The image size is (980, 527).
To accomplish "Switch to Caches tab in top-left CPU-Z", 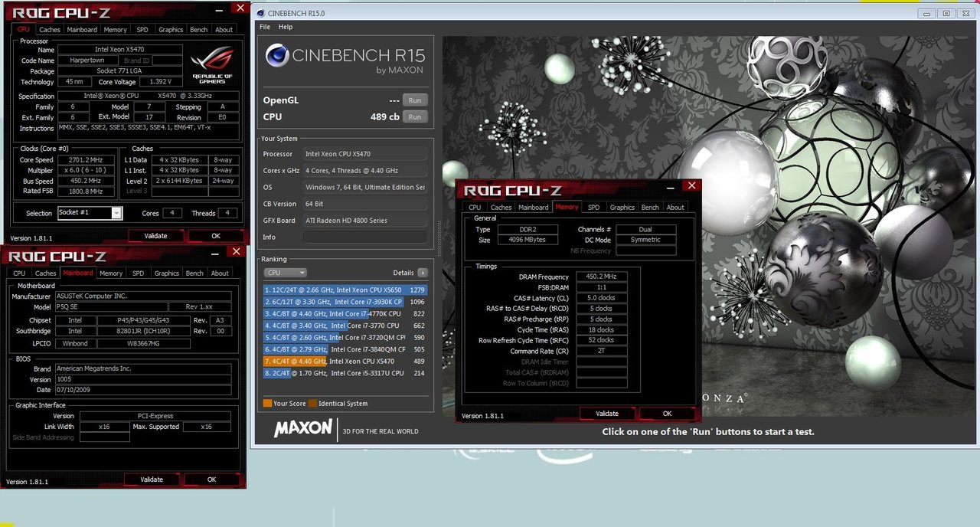I will pyautogui.click(x=50, y=30).
